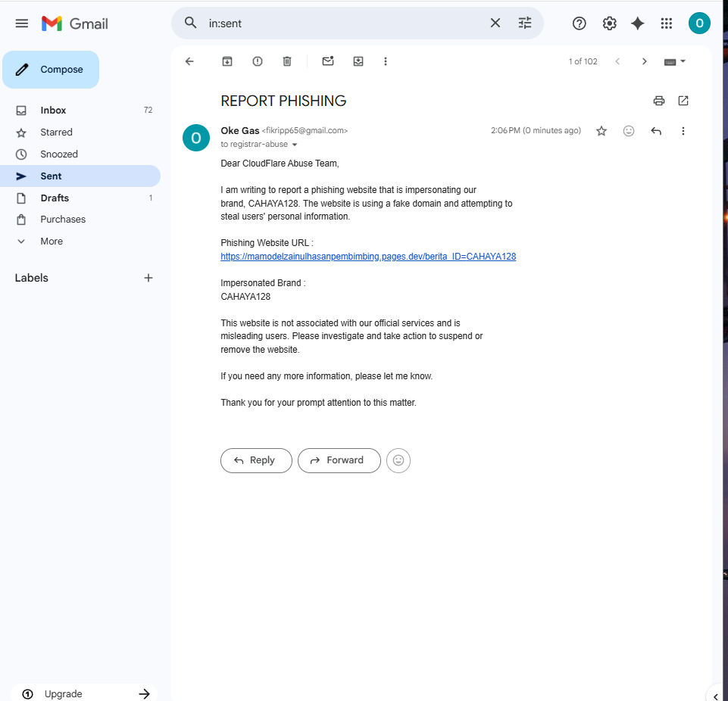Click the 2:06 PM timestamp
This screenshot has width=728, height=701.
coord(536,130)
